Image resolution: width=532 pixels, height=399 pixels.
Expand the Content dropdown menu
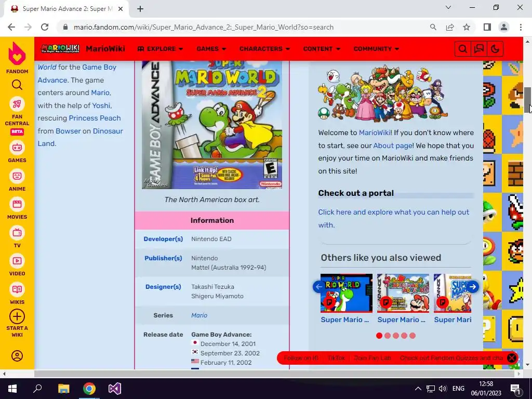[321, 49]
